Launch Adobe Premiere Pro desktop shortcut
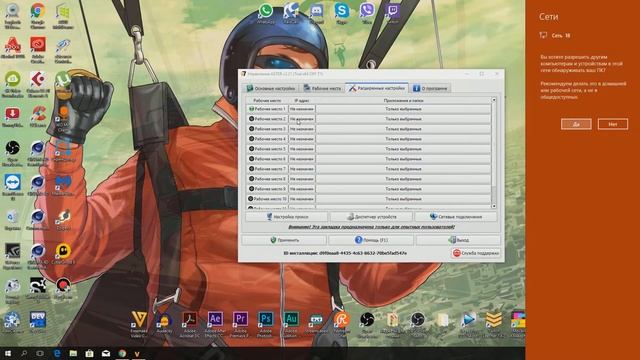Screen dimensions: 640x360 [240, 323]
